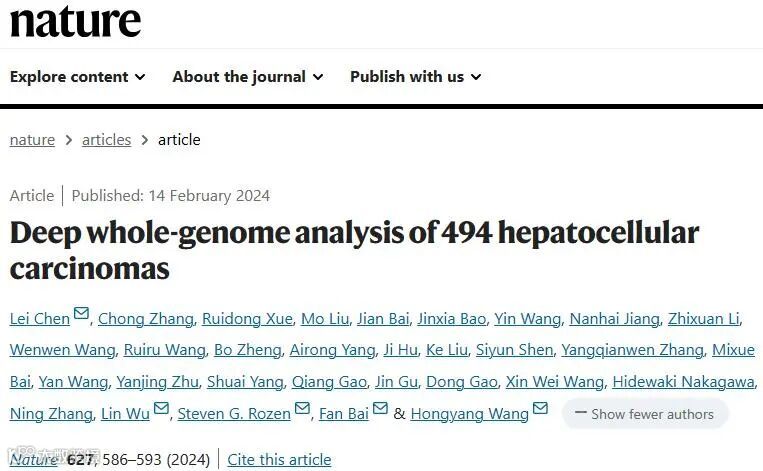
Task: Open Ruidong Xue author link
Action: [x=247, y=319]
